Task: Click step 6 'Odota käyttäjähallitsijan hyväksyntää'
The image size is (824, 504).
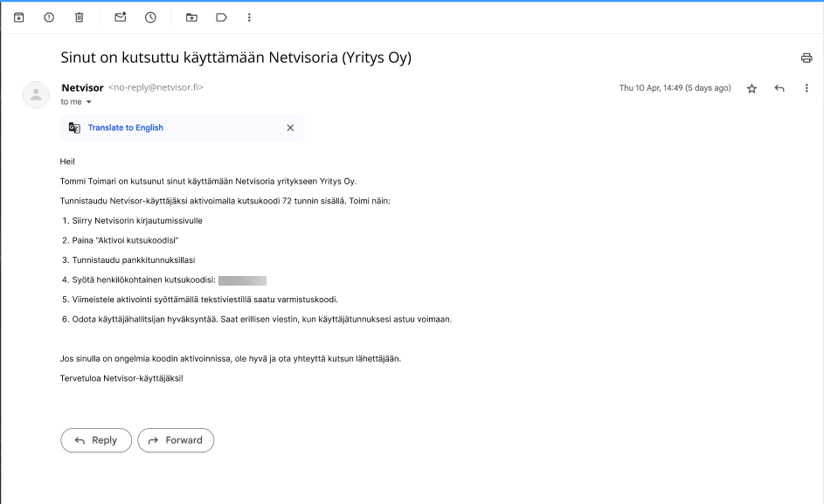Action: point(261,319)
